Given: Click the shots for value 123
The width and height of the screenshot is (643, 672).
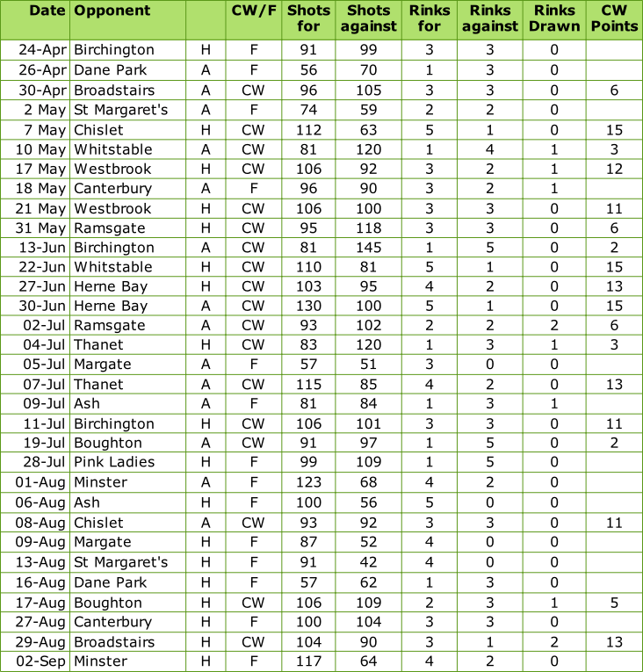Looking at the screenshot, I should [308, 482].
